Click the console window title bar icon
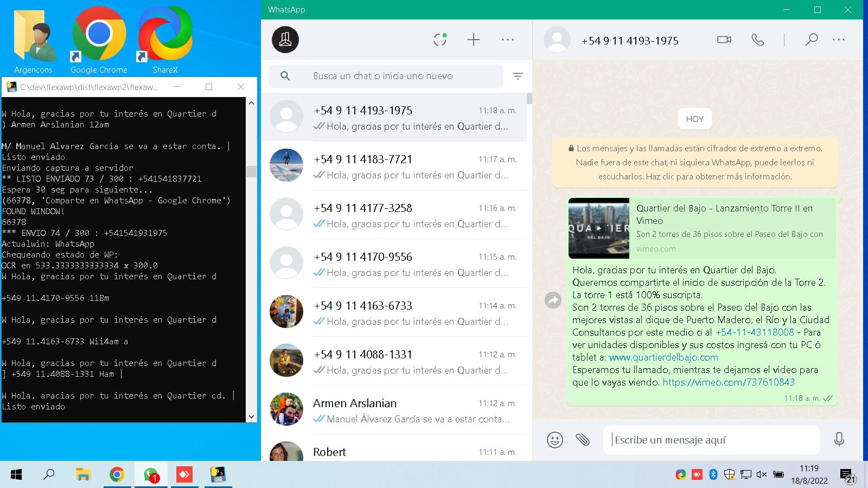Image resolution: width=868 pixels, height=488 pixels. (11, 87)
